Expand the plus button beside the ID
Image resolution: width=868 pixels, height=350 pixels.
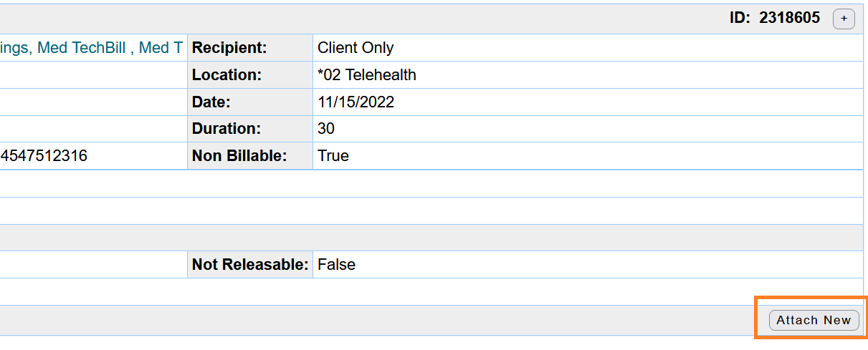pos(844,19)
